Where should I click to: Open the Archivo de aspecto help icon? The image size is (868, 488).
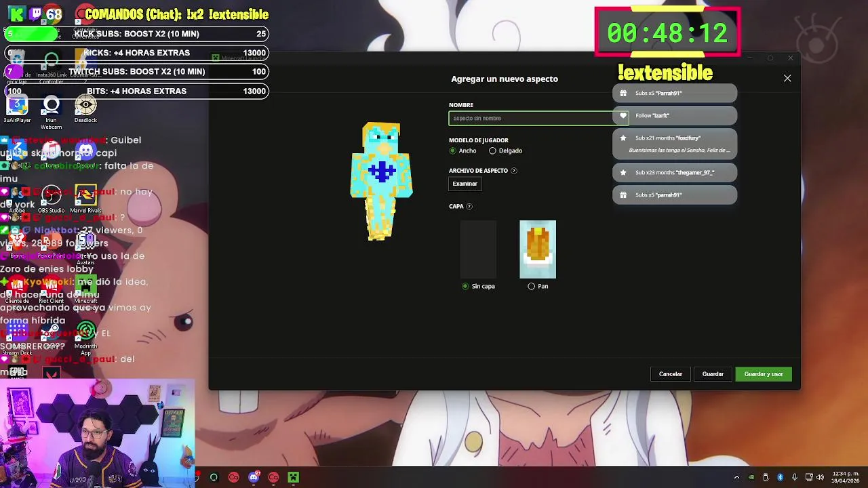click(513, 171)
